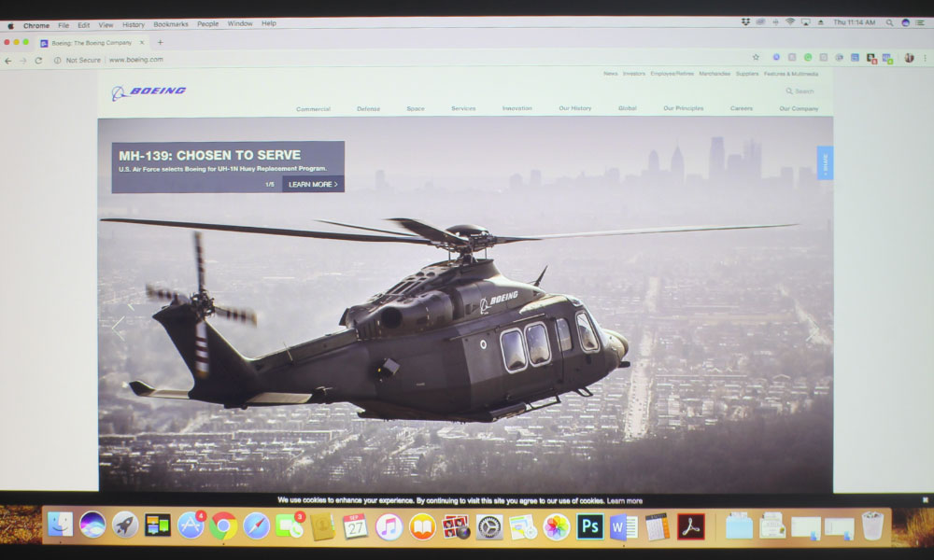This screenshot has width=934, height=560.
Task: Launch Siri from the Dock
Action: (92, 525)
